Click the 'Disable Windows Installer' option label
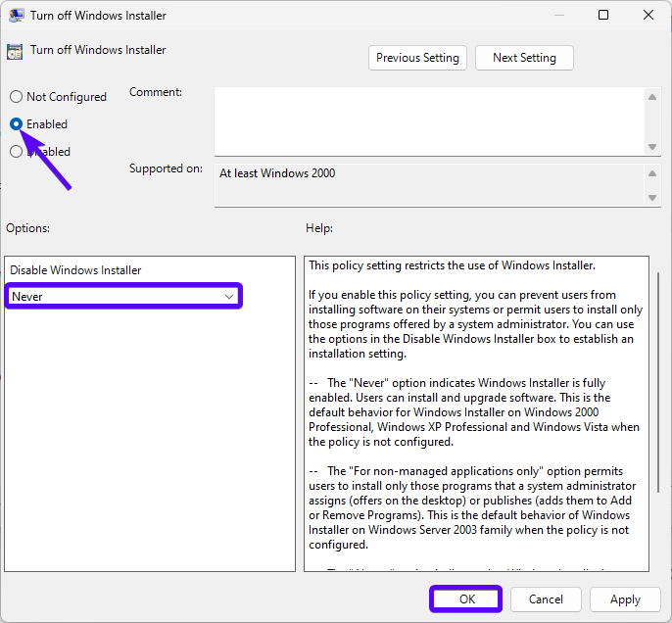Image resolution: width=672 pixels, height=623 pixels. [75, 270]
